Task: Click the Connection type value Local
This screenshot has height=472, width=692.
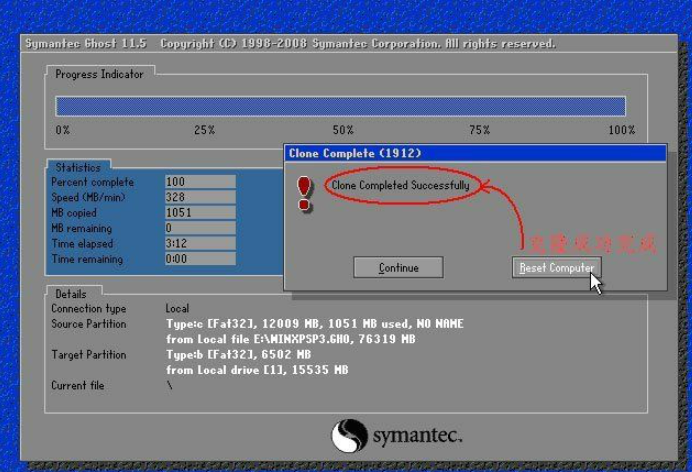Action: tap(177, 308)
